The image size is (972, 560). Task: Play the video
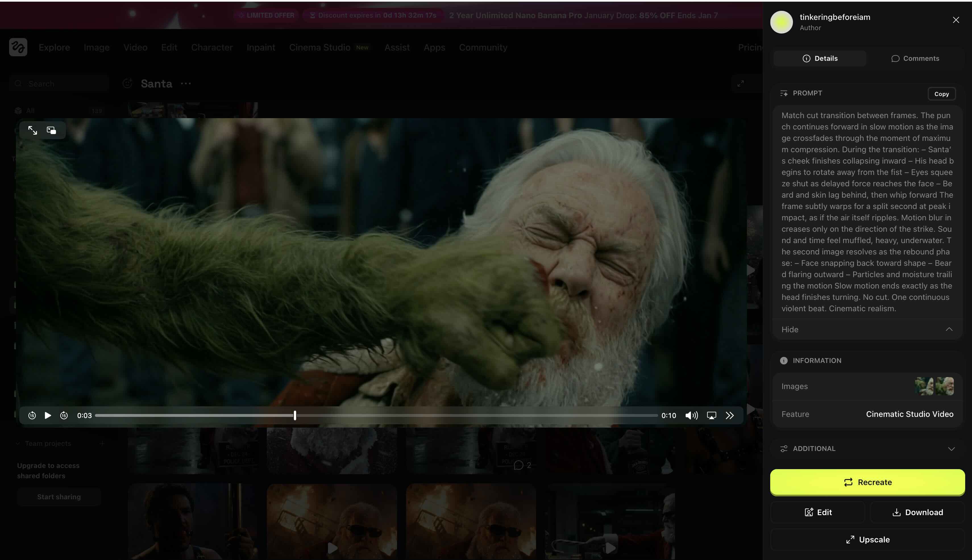coord(48,415)
